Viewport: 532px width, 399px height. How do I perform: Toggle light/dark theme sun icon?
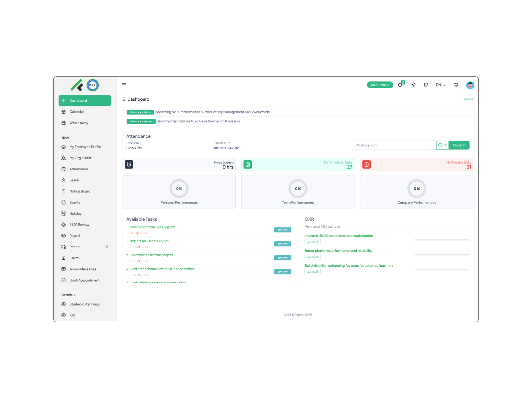point(413,85)
